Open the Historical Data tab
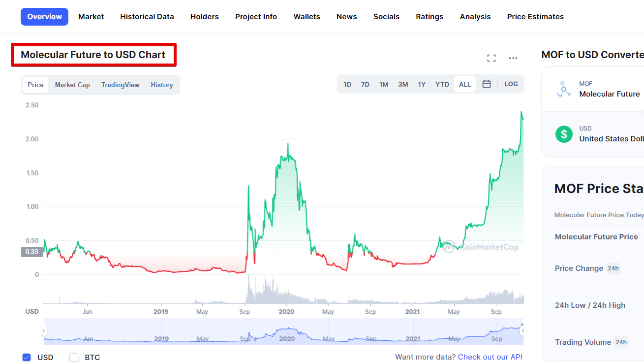 click(x=147, y=17)
